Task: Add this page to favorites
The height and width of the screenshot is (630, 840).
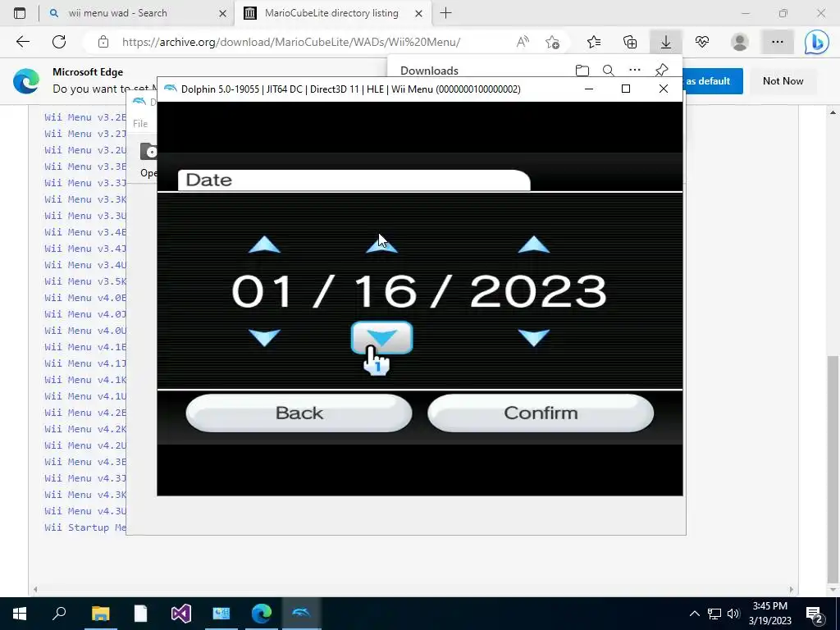Action: 552,42
